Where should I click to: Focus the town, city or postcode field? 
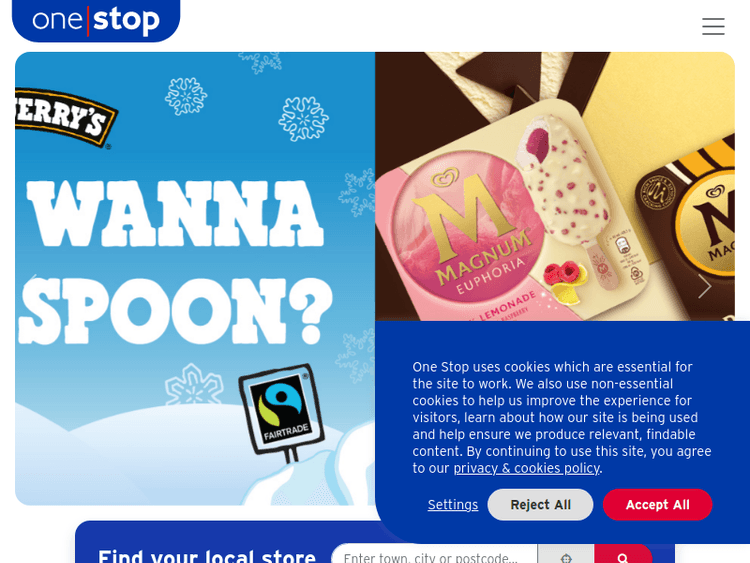tap(434, 557)
